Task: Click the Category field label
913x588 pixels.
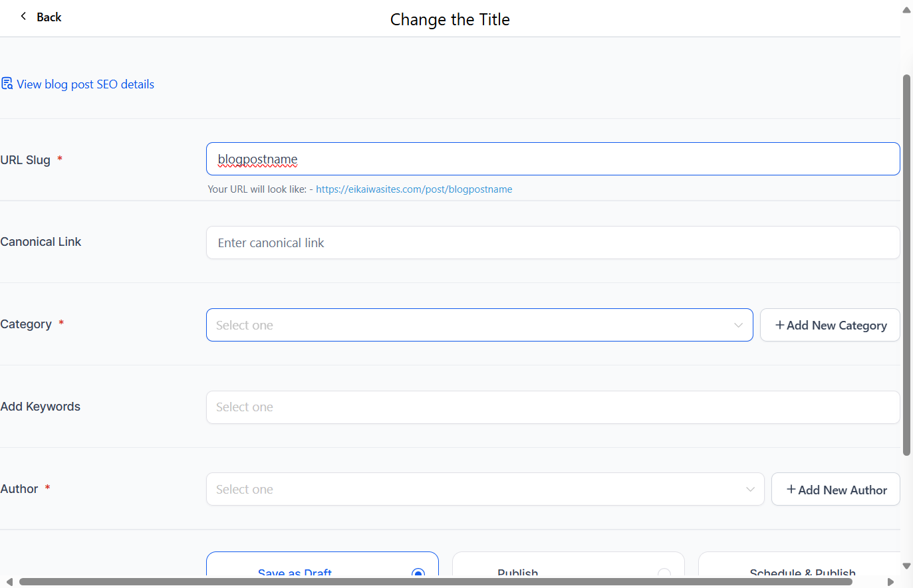Action: [26, 324]
